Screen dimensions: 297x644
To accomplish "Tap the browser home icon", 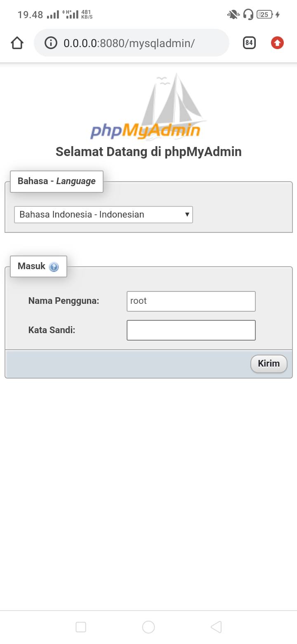I will (17, 43).
